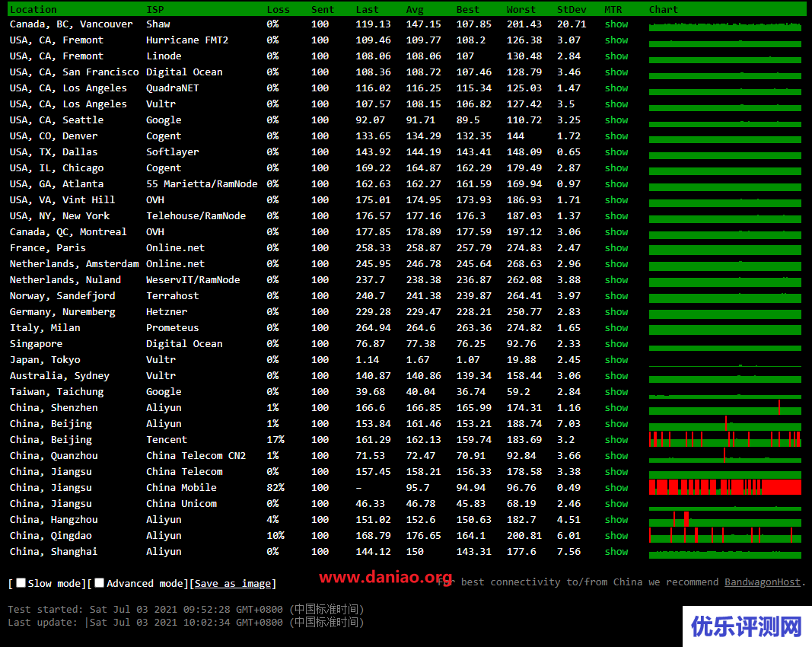
Task: Show MTR for Atlanta RamNode row
Action: [616, 184]
